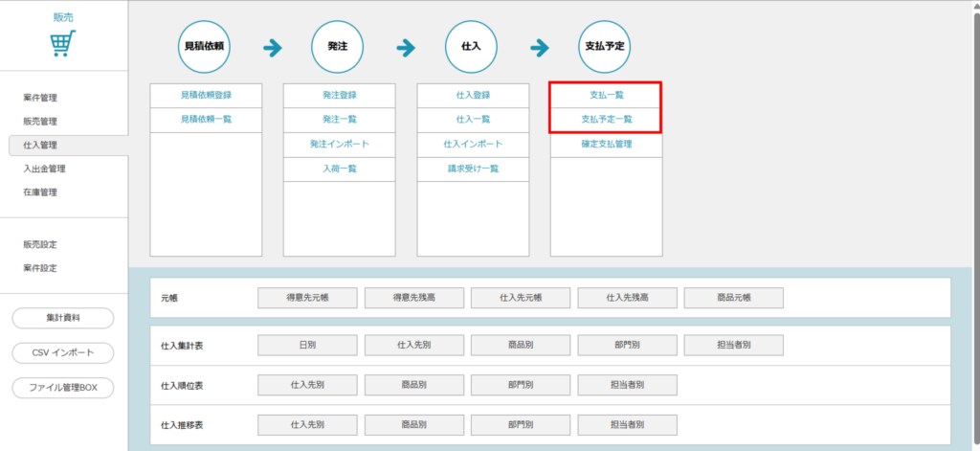The width and height of the screenshot is (980, 451).
Task: Open the 支払一覧 link
Action: pos(606,96)
